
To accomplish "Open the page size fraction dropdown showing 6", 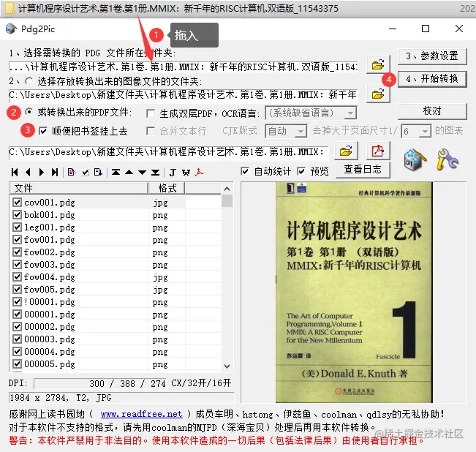I will tap(425, 131).
